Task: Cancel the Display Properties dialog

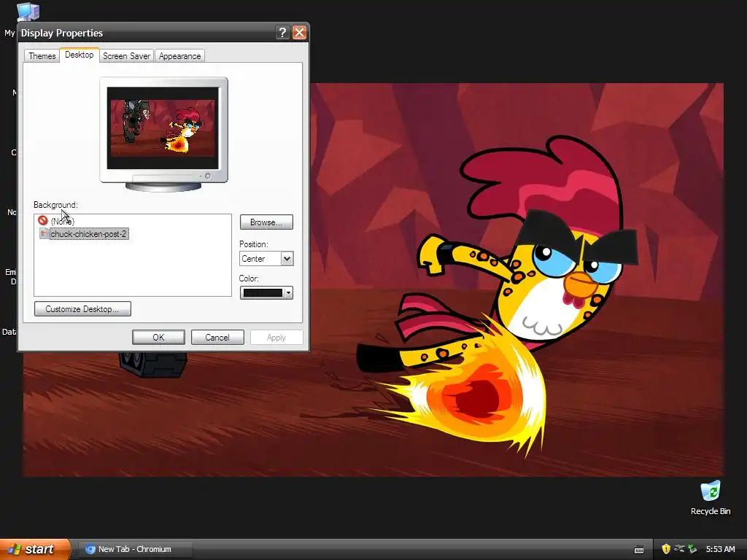Action: (x=217, y=337)
